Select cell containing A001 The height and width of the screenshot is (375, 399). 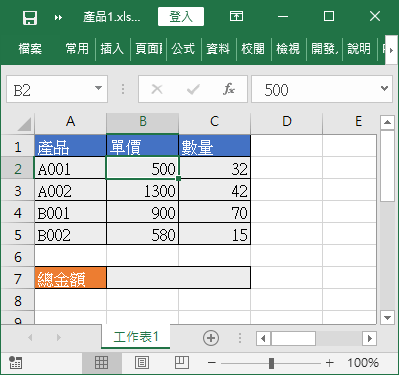[x=70, y=168]
